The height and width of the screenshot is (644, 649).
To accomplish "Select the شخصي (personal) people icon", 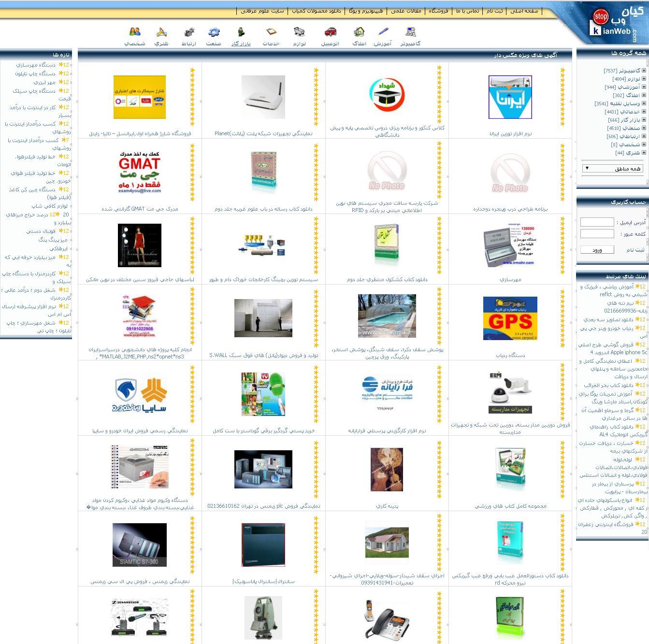I will 135,32.
